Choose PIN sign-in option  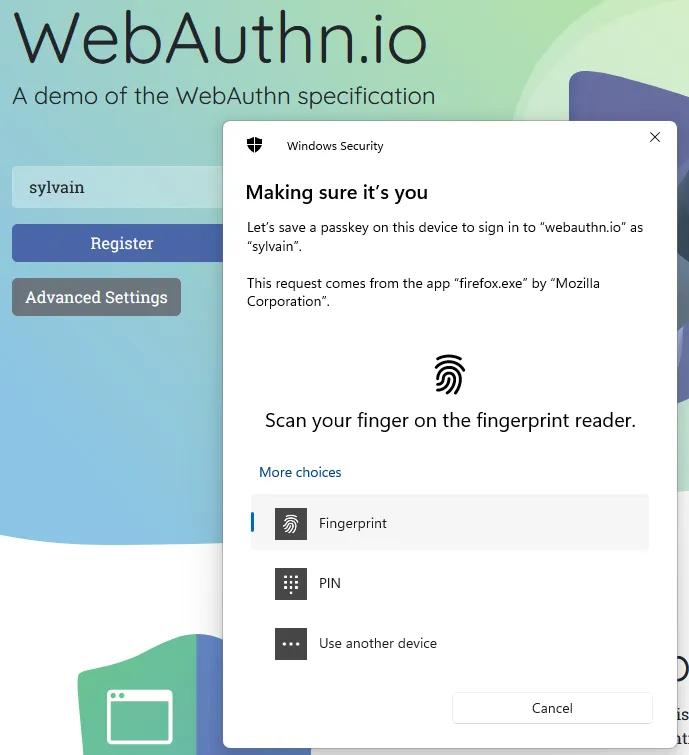[x=450, y=584]
